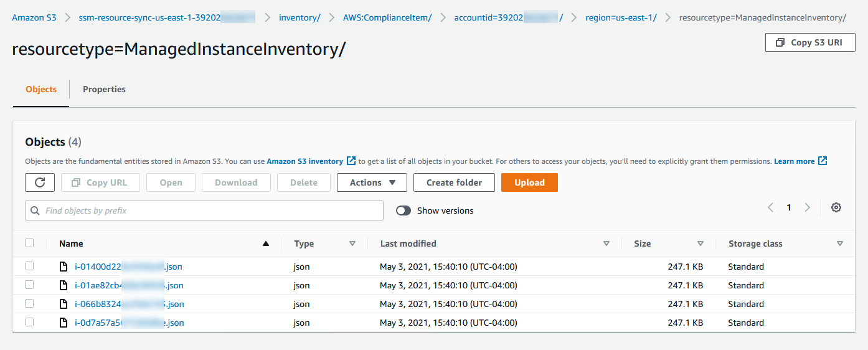Open i-01ae82cb json object link

129,285
